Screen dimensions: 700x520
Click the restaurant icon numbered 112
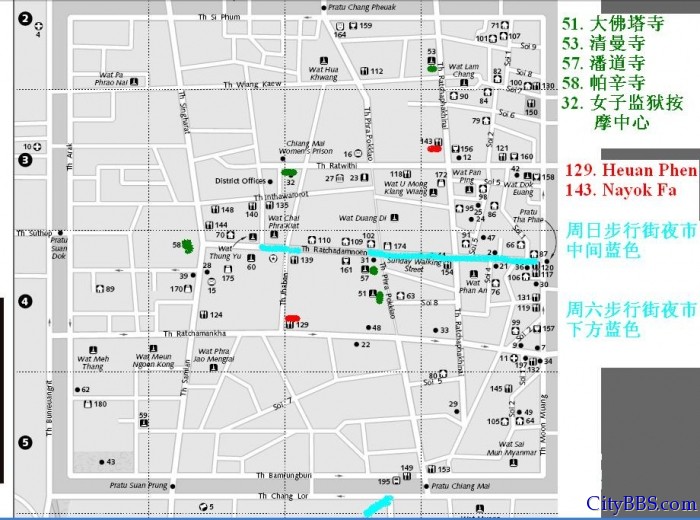(363, 71)
